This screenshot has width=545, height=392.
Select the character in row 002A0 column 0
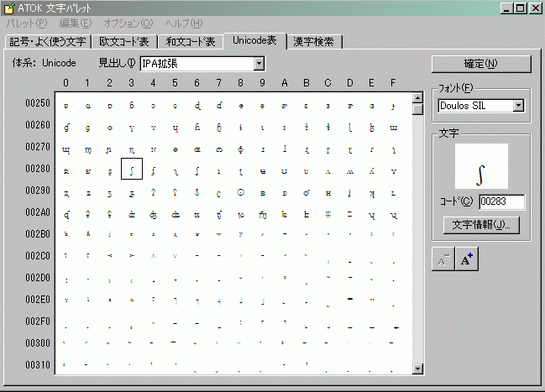66,215
